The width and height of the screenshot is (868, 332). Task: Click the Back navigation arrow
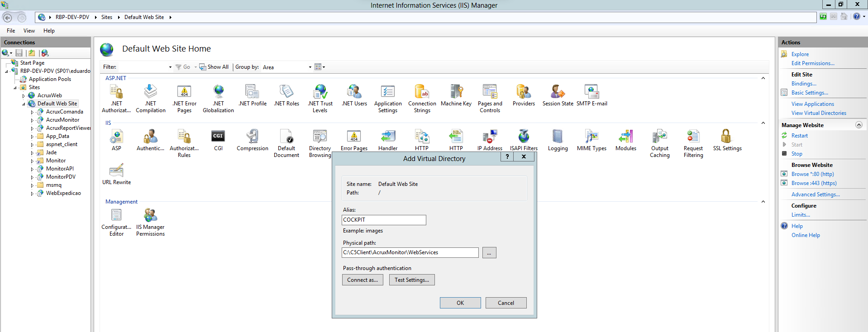coord(8,18)
